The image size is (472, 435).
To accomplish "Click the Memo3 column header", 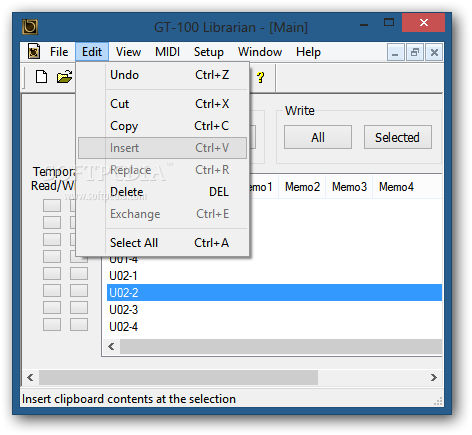I will [349, 187].
